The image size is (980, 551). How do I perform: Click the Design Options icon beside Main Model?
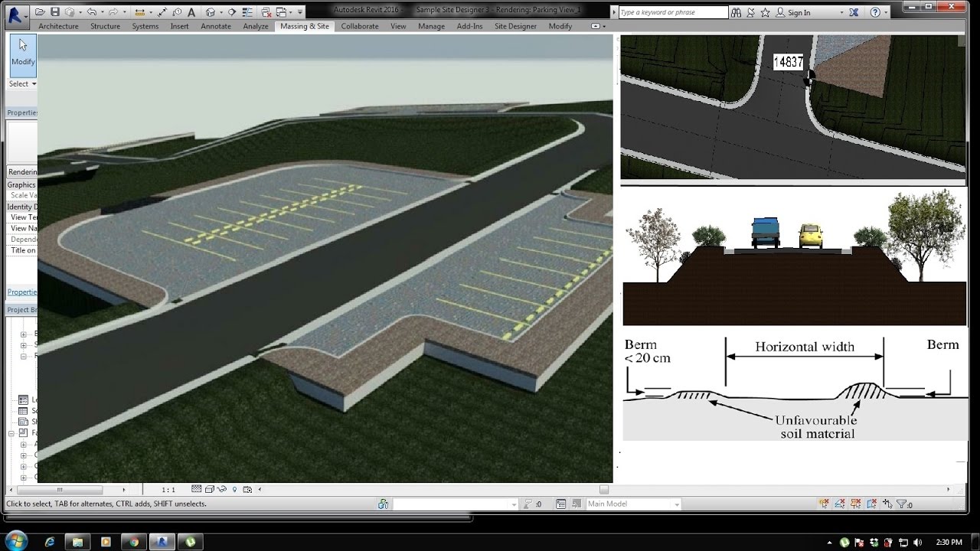(561, 504)
